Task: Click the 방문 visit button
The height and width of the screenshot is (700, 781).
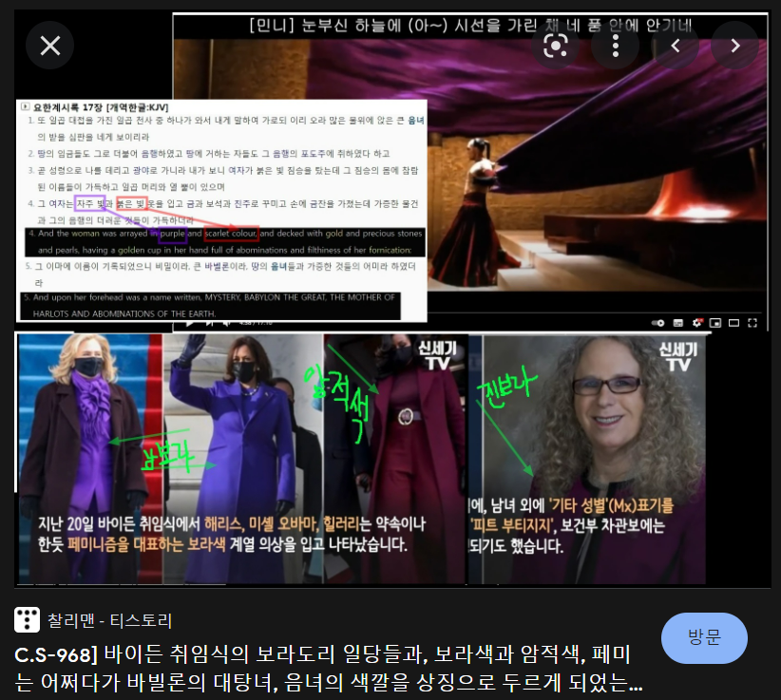Action: point(704,637)
